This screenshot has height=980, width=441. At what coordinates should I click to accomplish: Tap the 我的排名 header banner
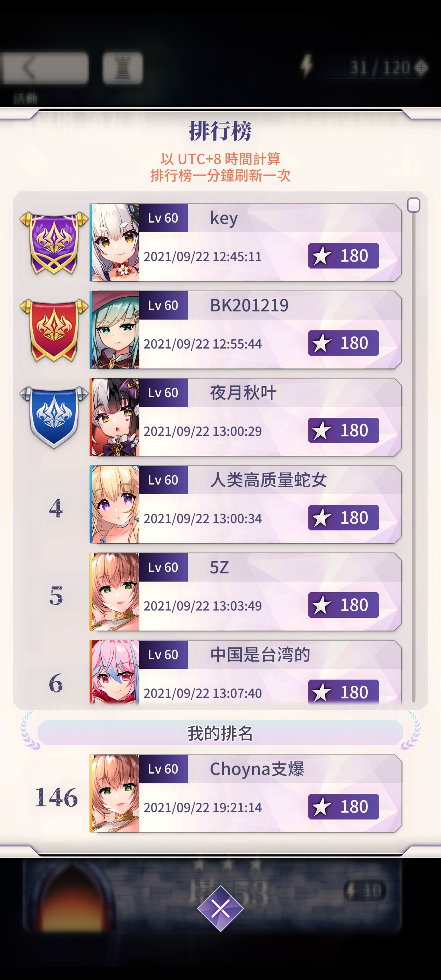(x=220, y=733)
